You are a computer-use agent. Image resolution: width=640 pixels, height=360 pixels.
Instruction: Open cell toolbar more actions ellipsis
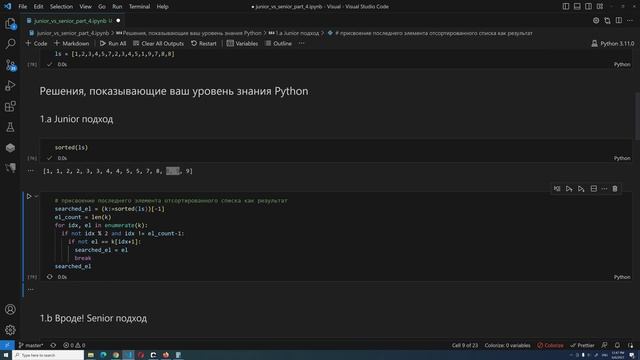(604, 189)
